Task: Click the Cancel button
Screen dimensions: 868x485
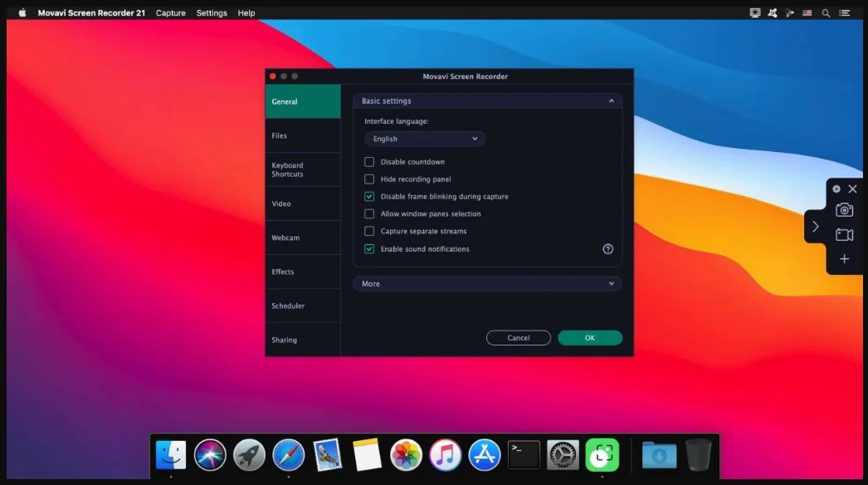Action: click(x=518, y=337)
